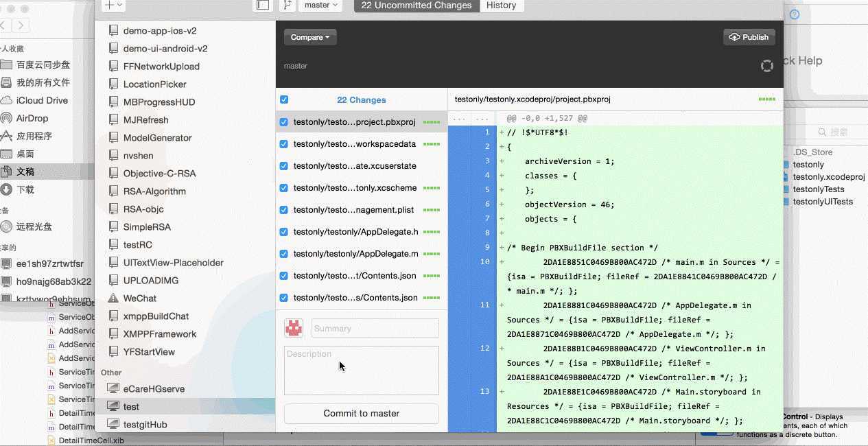This screenshot has width=868, height=446.
Task: Click the WeChat warning triangle icon
Action: (x=114, y=298)
